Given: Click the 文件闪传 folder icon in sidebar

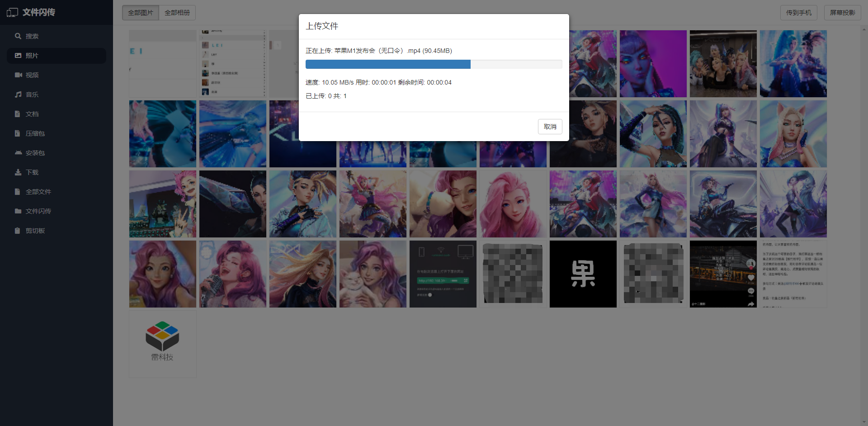Looking at the screenshot, I should [18, 211].
